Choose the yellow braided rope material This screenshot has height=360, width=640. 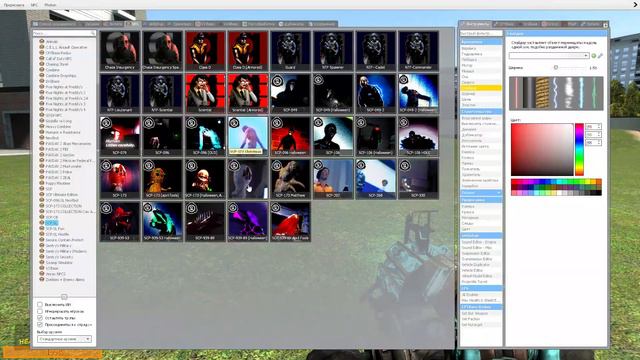click(542, 93)
